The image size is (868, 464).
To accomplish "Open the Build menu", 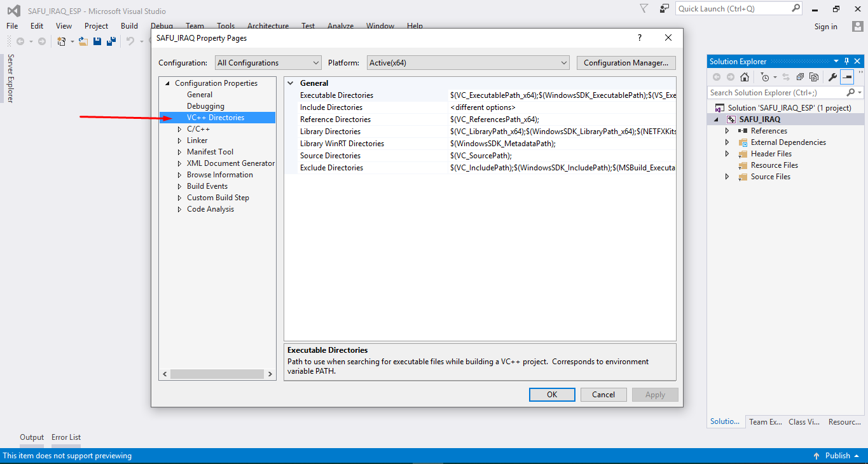I will [129, 26].
